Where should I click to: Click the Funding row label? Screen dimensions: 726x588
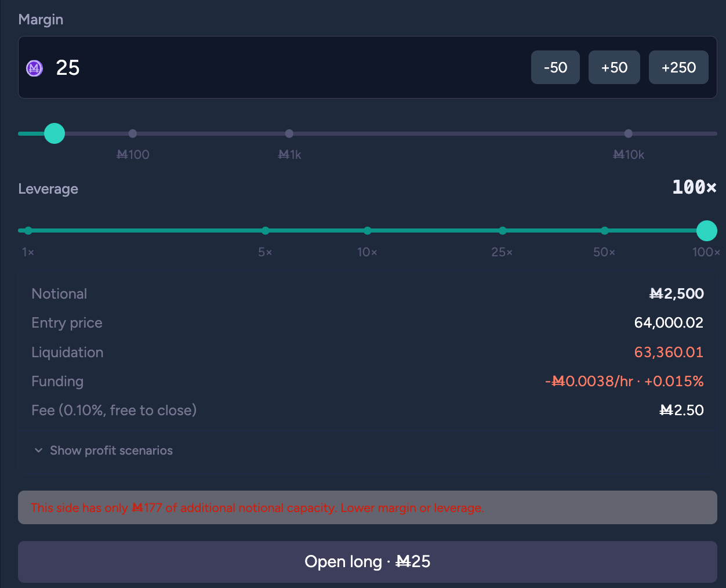[57, 382]
